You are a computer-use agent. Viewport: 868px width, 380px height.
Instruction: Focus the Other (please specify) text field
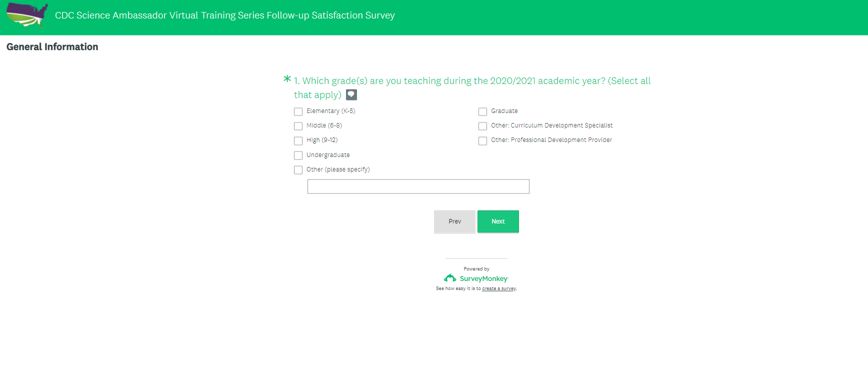[418, 186]
